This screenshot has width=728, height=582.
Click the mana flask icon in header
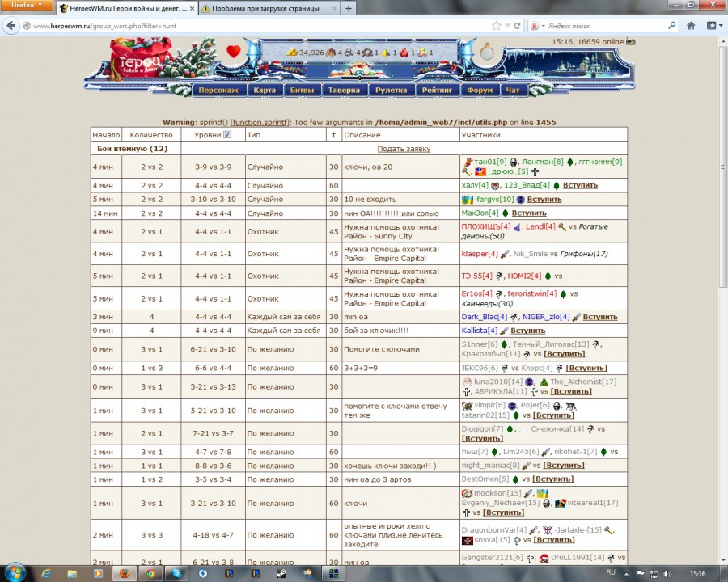(487, 52)
